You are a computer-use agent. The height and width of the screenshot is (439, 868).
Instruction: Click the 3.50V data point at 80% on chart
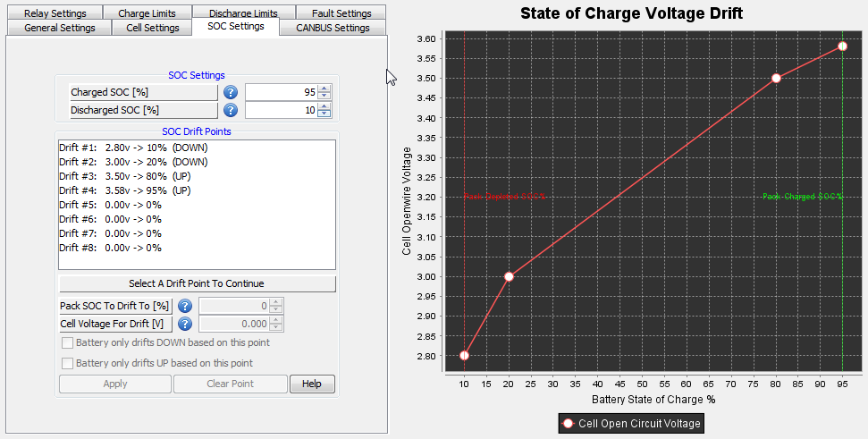[x=776, y=78]
